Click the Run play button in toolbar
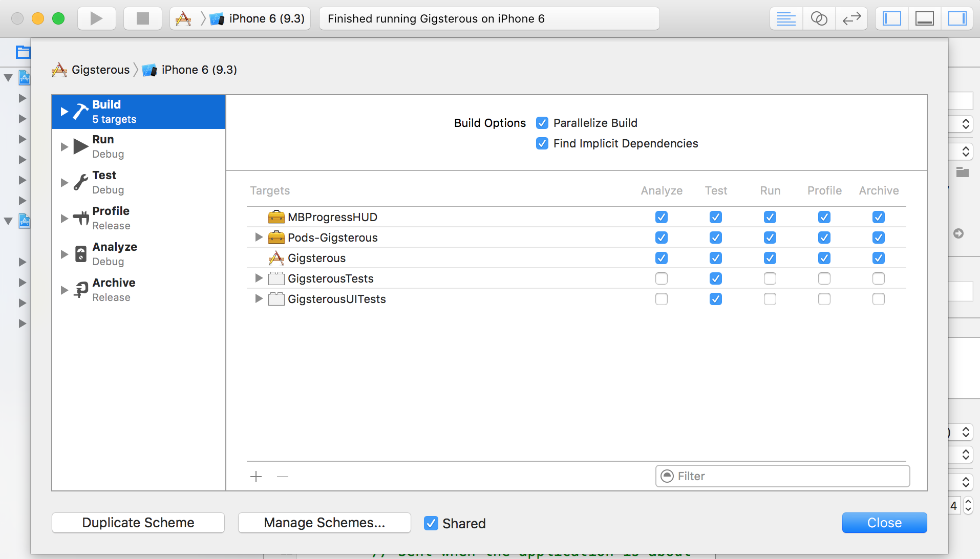Viewport: 980px width, 559px height. click(96, 18)
